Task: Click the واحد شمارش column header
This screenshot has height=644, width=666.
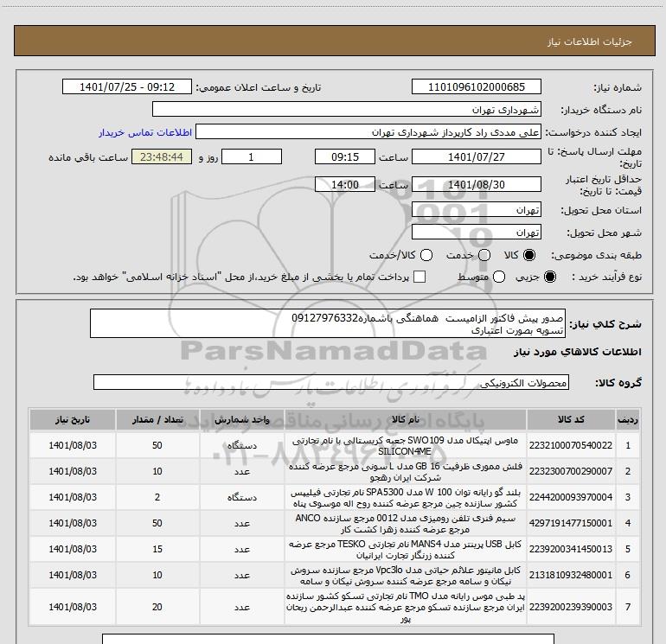Action: coord(241,419)
